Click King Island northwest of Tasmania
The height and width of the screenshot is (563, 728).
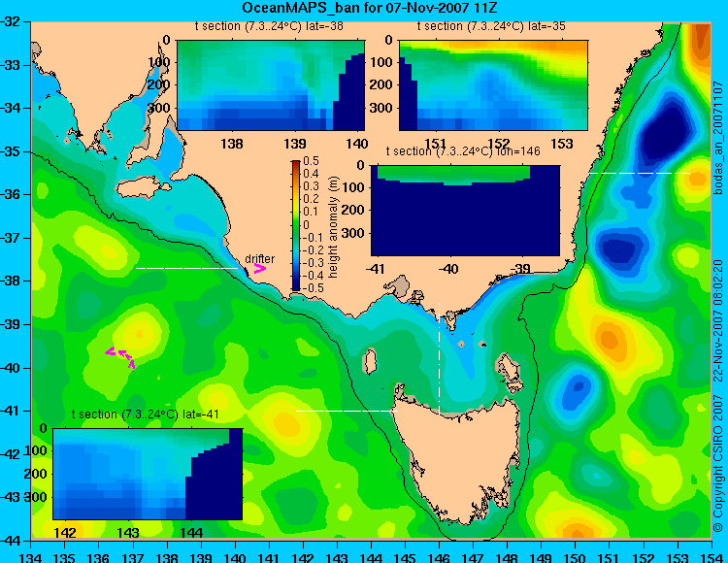click(370, 362)
